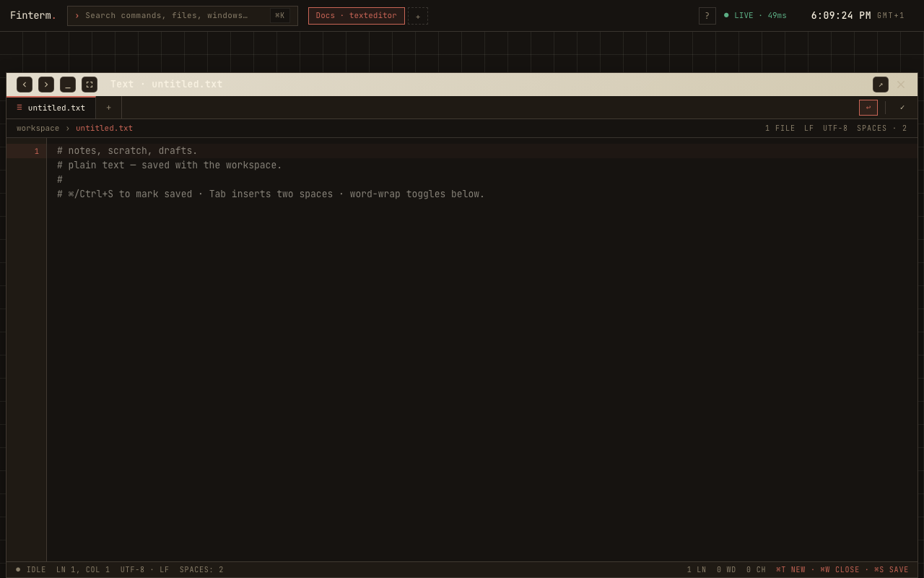
Task: Open the help question mark button
Action: [707, 16]
